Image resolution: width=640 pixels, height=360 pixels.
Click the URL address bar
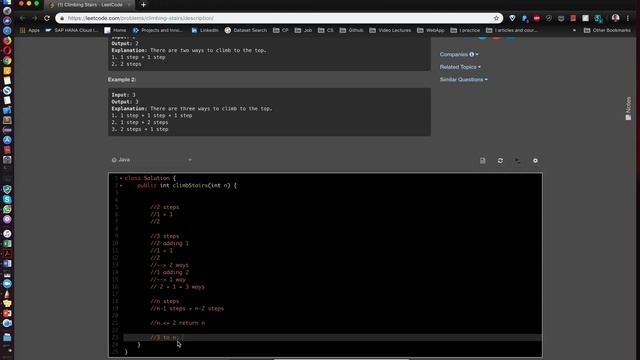point(278,18)
